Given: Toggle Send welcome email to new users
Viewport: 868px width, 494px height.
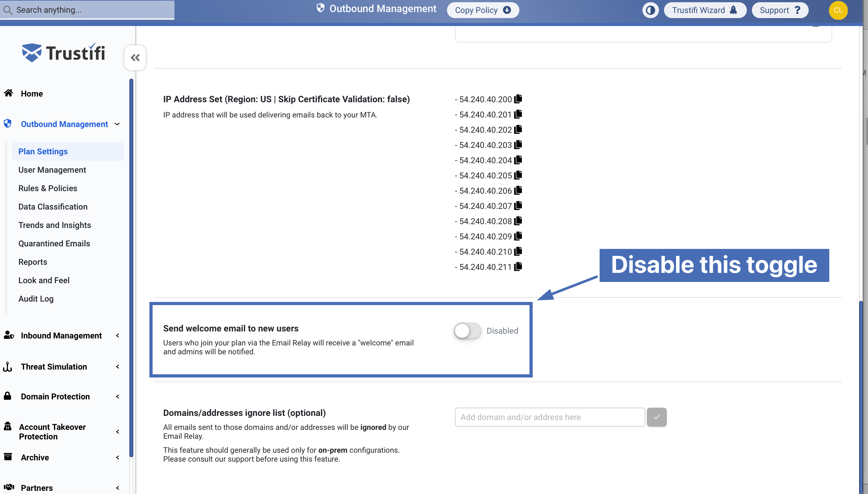Looking at the screenshot, I should tap(468, 331).
